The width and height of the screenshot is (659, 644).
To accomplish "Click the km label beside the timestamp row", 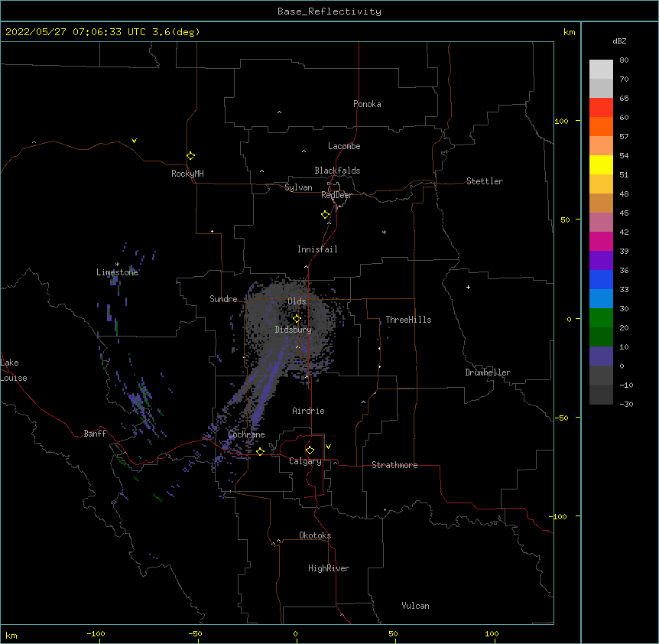I will pyautogui.click(x=569, y=32).
